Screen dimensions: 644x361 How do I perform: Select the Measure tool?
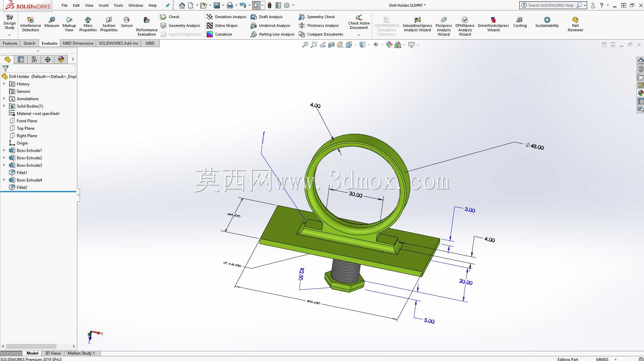51,22
